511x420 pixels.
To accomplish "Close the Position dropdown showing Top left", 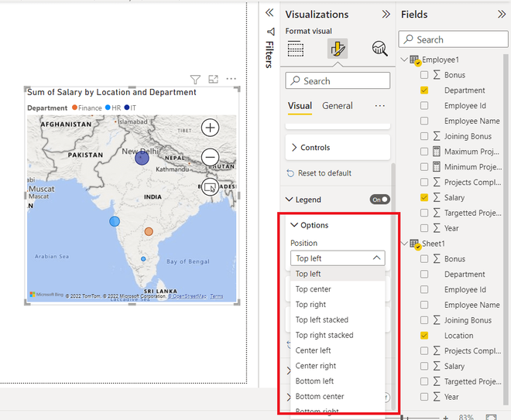I will coord(338,258).
